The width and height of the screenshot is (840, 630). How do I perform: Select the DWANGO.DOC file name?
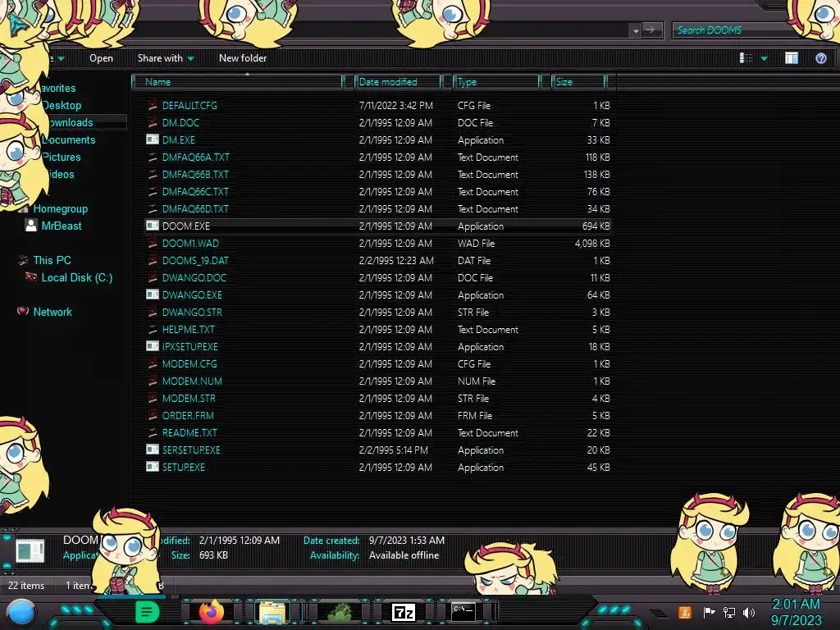[x=194, y=277]
